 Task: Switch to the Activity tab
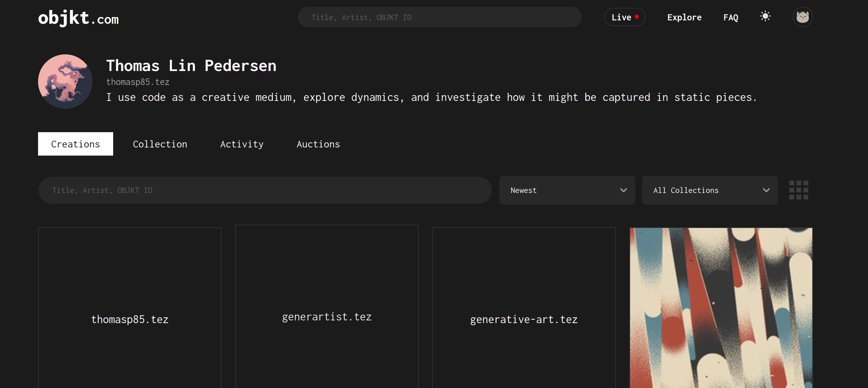point(241,144)
